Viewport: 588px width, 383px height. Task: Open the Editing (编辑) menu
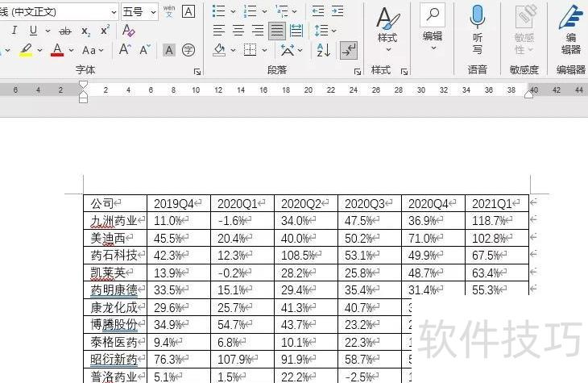point(433,27)
